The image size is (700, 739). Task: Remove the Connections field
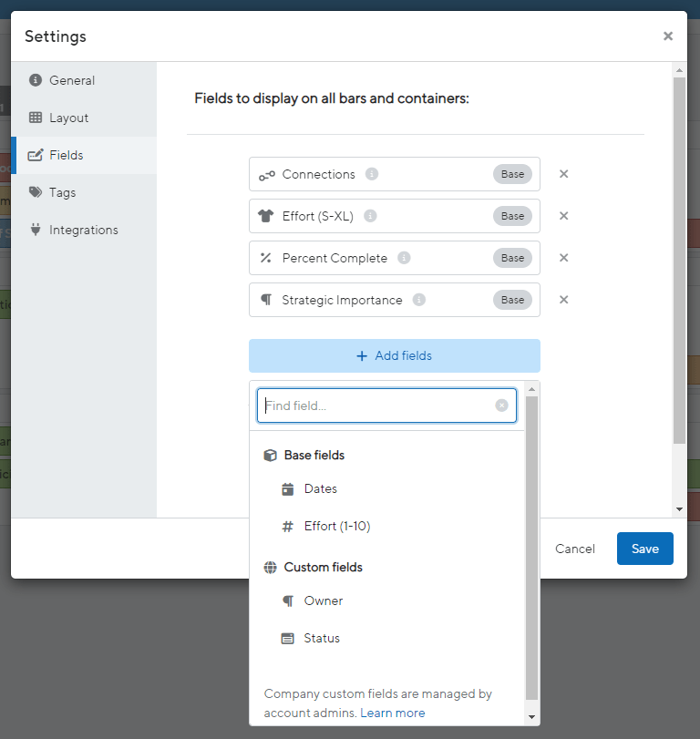(x=564, y=174)
